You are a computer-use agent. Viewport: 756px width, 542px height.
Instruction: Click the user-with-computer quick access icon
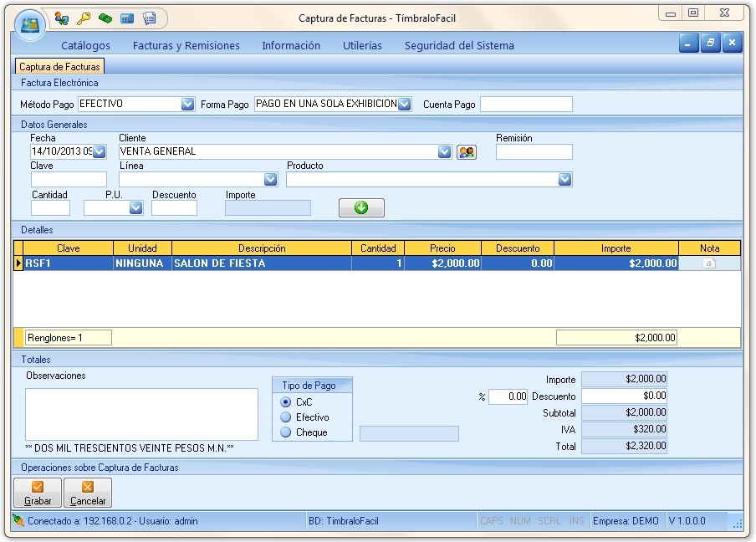(x=62, y=18)
